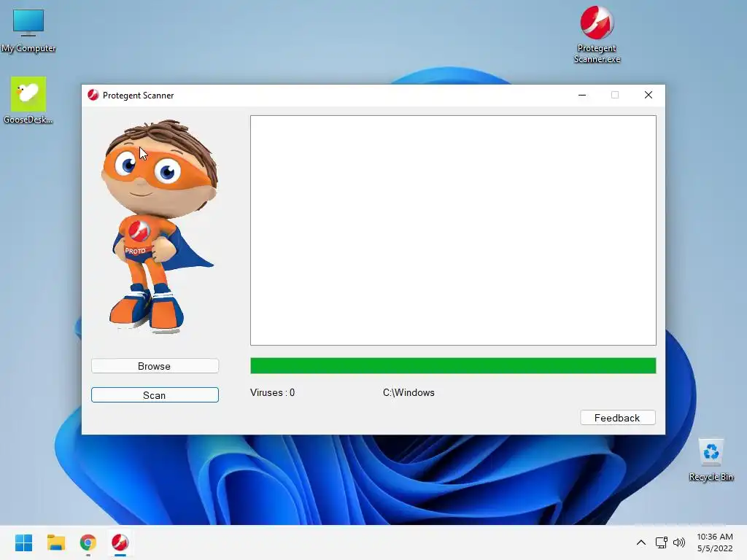Click the green scan progress bar
Viewport: 747px width, 560px height.
click(453, 366)
